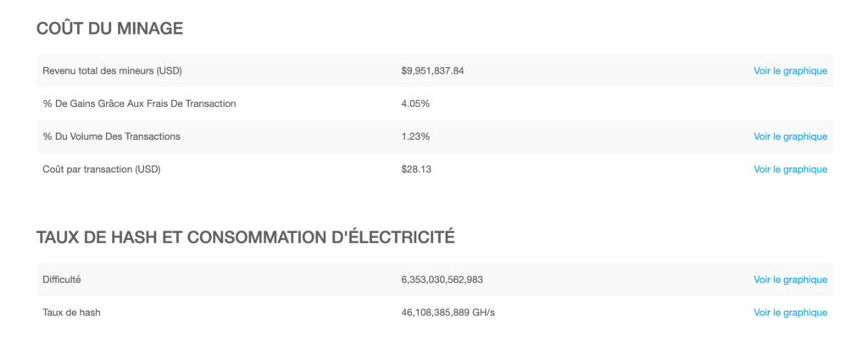The height and width of the screenshot is (350, 868).
Task: Open Voir le graphique for Taux de hash
Action: [x=790, y=313]
